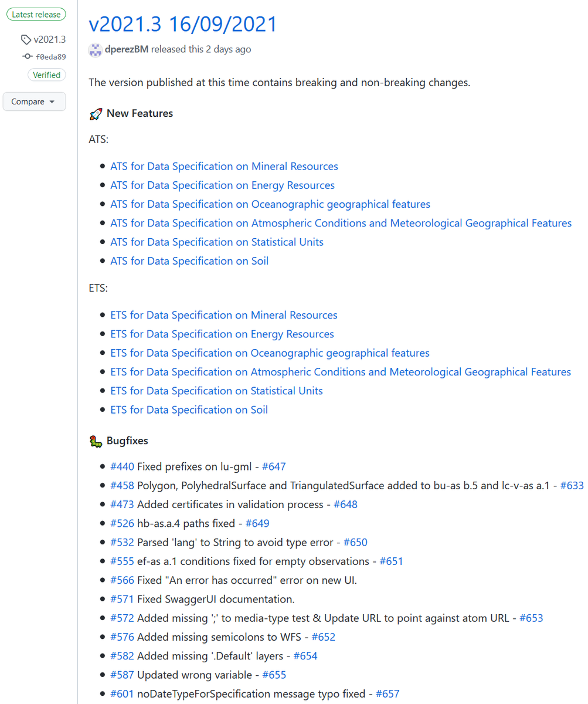
Task: Open ETS for Oceanographic geographical features
Action: [270, 353]
